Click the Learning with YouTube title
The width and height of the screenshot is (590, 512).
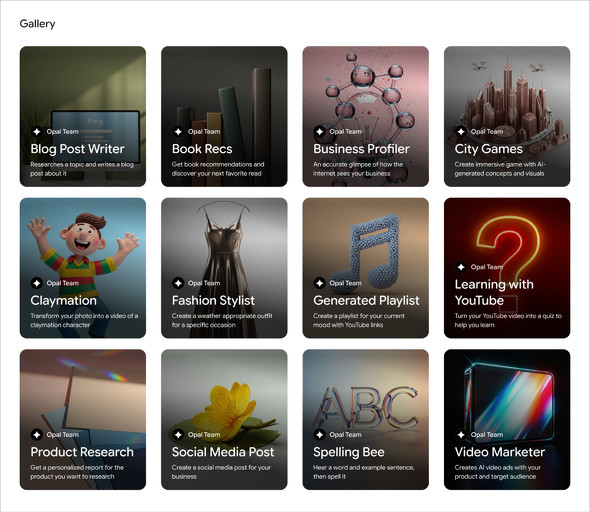point(494,292)
